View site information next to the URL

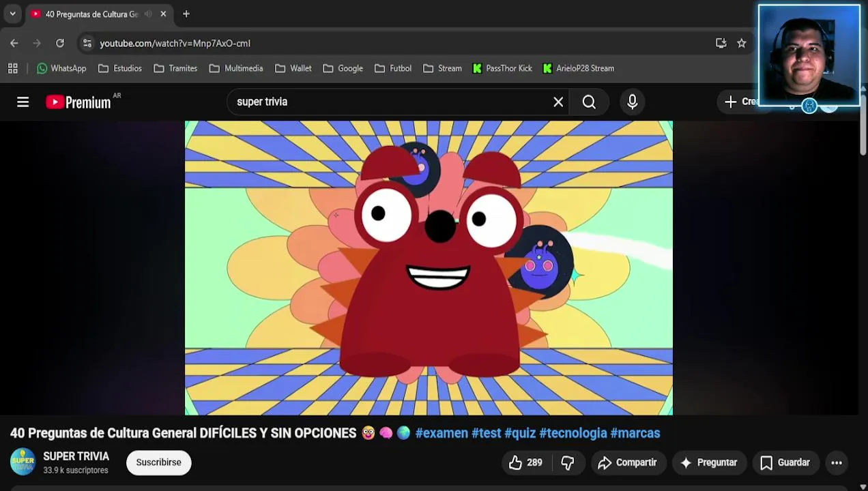click(x=87, y=43)
